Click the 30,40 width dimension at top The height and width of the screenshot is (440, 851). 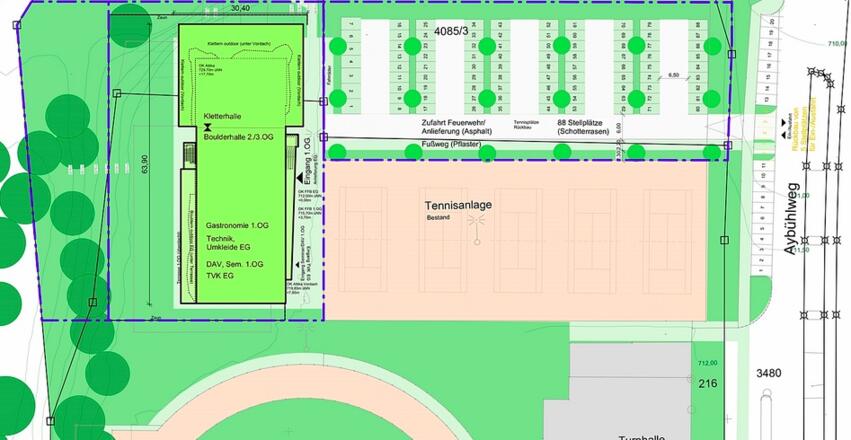[240, 7]
